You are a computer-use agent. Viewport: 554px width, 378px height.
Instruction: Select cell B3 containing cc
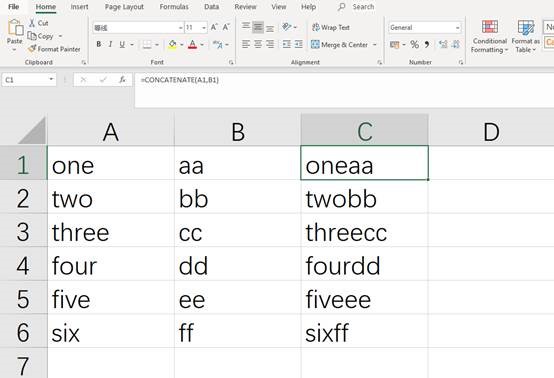237,232
